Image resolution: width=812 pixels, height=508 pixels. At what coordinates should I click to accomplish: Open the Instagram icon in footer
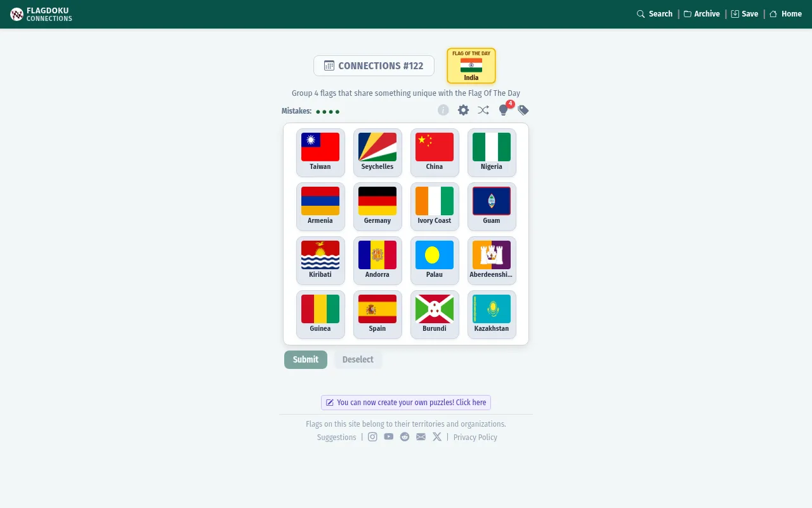[x=373, y=437]
